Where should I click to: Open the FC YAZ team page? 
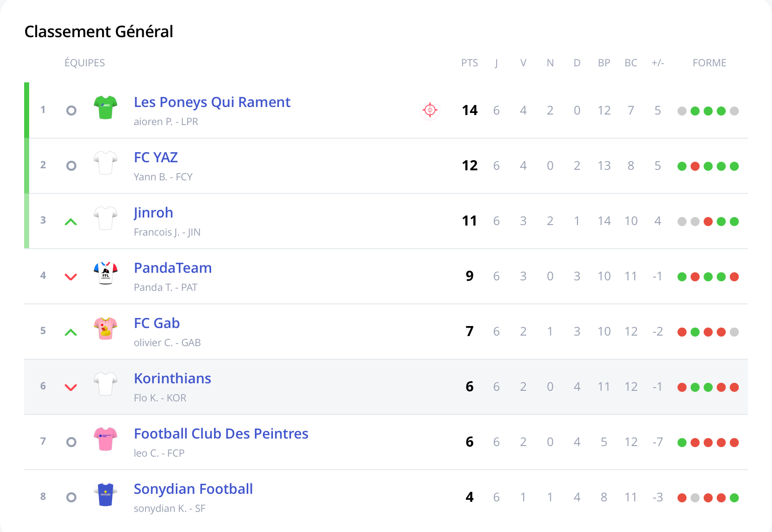(x=156, y=157)
